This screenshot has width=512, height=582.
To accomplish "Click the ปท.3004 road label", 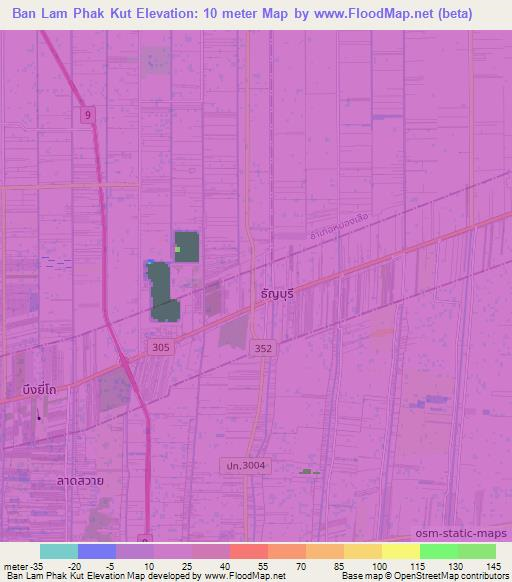I will pos(246,465).
